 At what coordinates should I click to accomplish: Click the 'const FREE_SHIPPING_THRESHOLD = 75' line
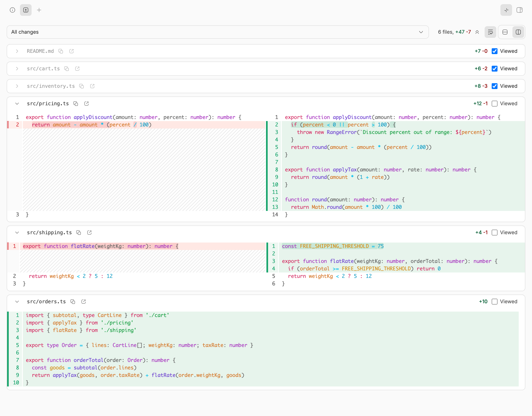(401, 246)
